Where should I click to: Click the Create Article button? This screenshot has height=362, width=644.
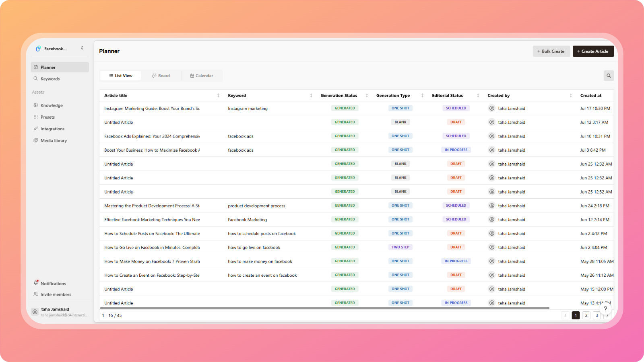click(x=593, y=51)
